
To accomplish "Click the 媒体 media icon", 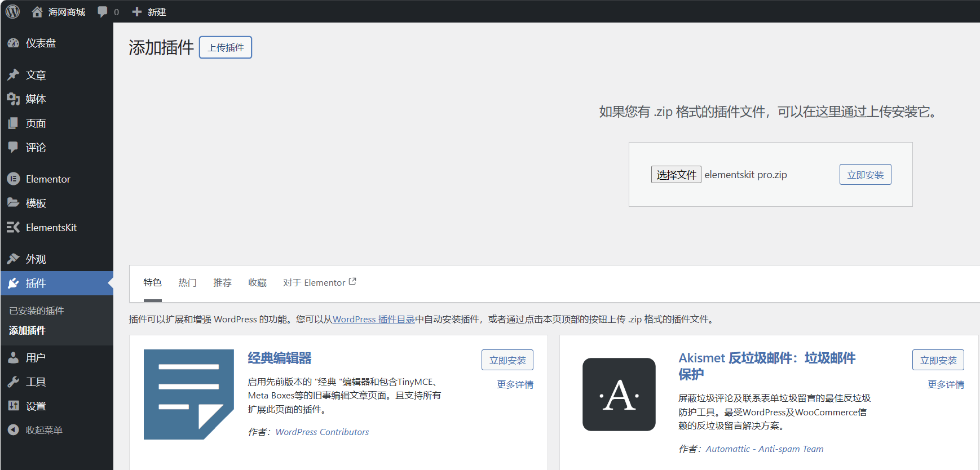I will (14, 99).
